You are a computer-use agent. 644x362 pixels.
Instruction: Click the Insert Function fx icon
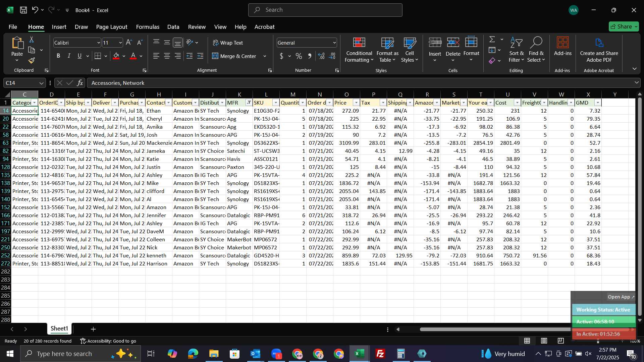80,83
